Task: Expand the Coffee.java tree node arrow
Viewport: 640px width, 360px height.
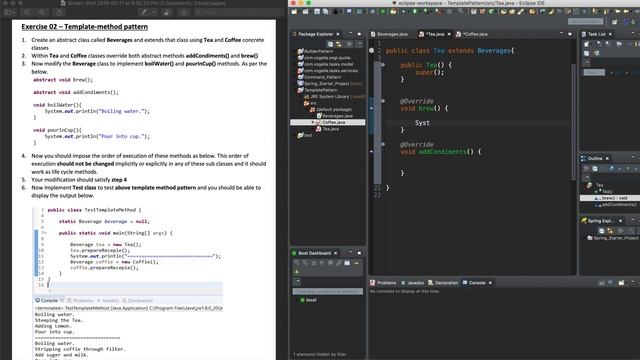Action: coord(313,122)
